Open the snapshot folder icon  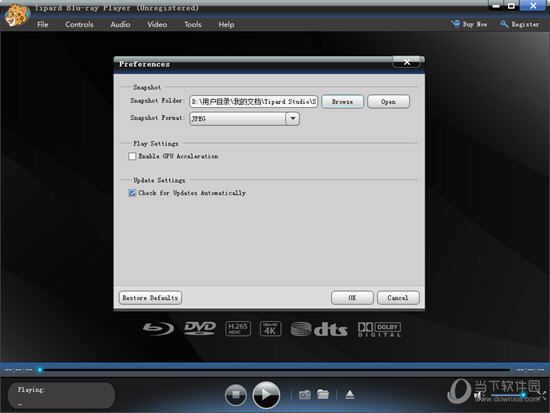click(323, 394)
